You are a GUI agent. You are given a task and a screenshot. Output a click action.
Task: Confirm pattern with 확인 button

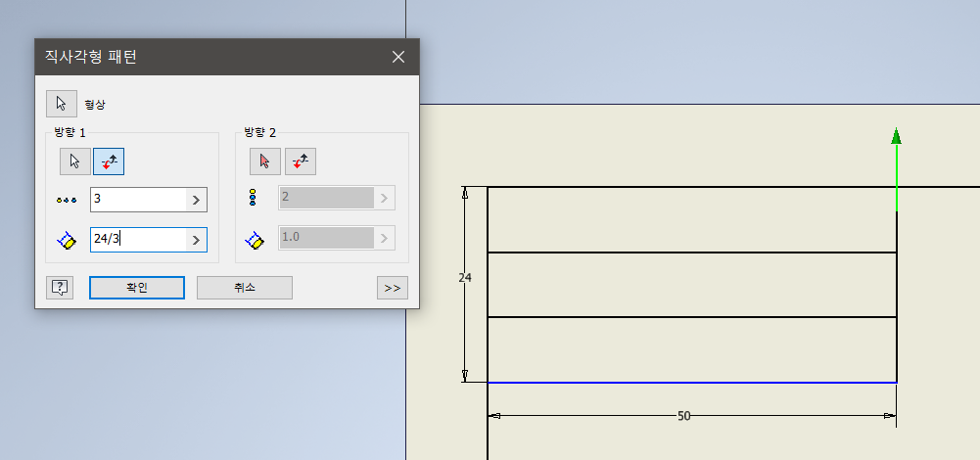(x=137, y=288)
